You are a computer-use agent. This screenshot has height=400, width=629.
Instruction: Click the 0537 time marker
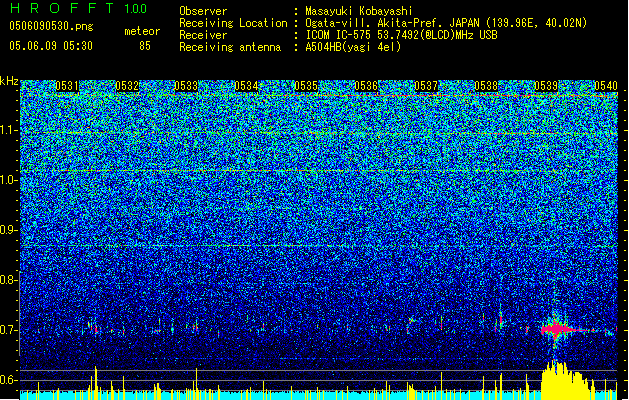coord(426,86)
